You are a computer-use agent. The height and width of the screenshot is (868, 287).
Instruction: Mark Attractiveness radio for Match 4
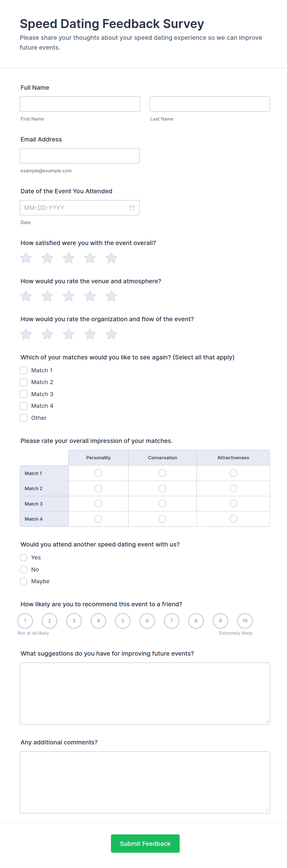(233, 519)
